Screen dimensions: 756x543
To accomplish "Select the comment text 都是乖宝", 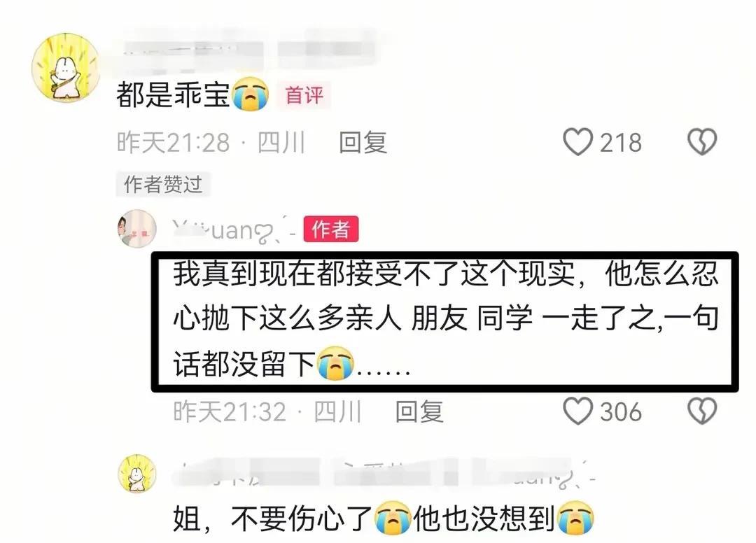I will point(174,95).
